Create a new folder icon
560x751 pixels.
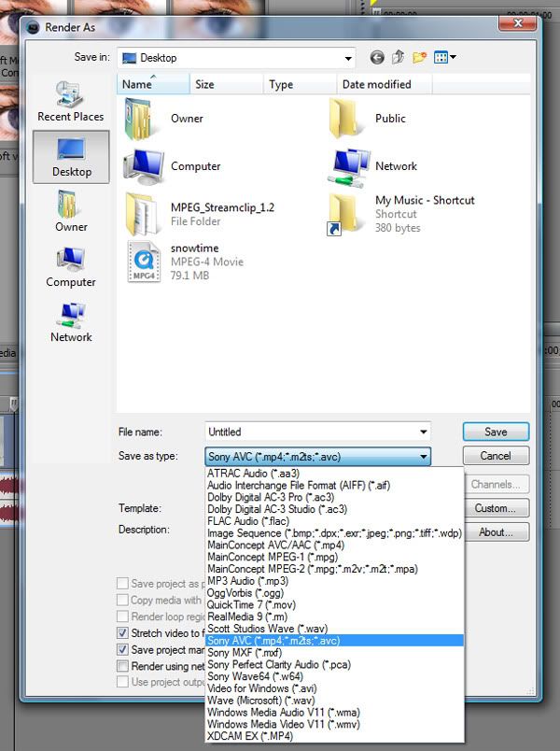(419, 58)
